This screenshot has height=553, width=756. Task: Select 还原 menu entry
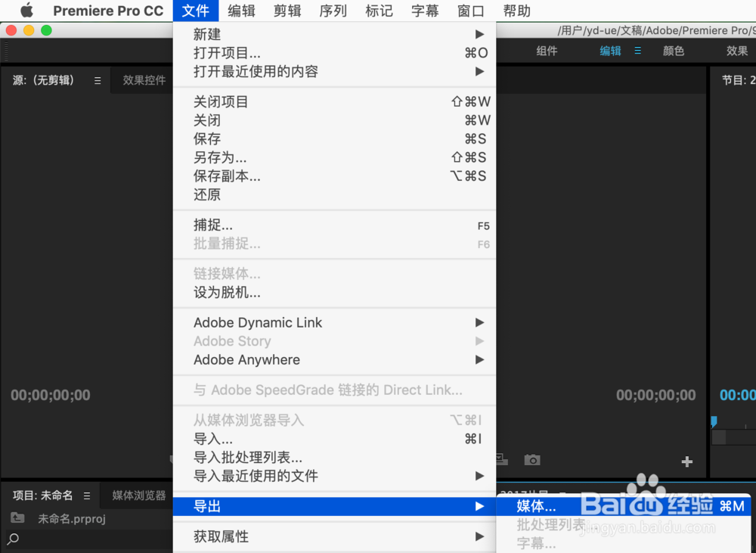coord(334,194)
